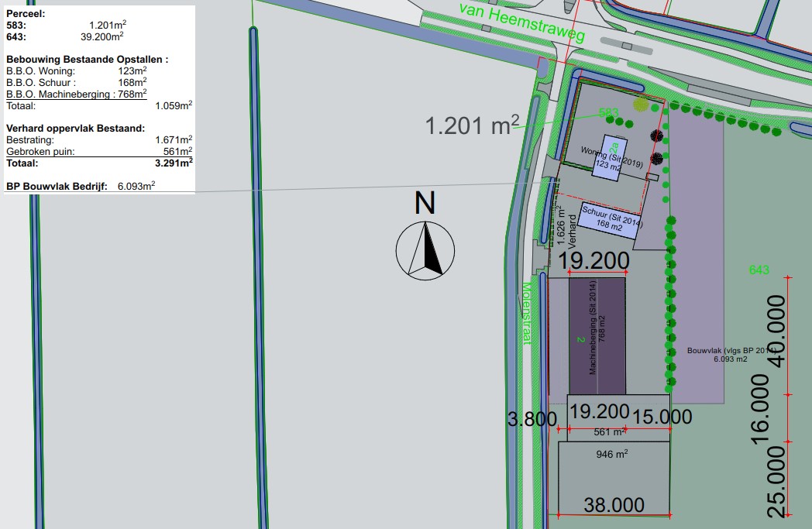The image size is (812, 529).
Task: Click the "Molenstraat" street label
Action: pos(526,314)
